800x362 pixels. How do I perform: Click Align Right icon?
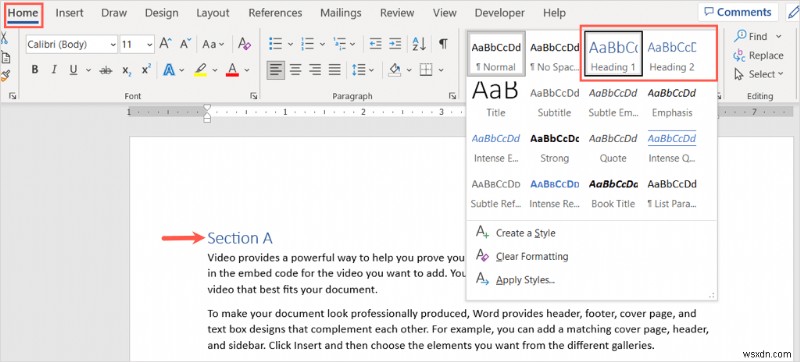315,70
